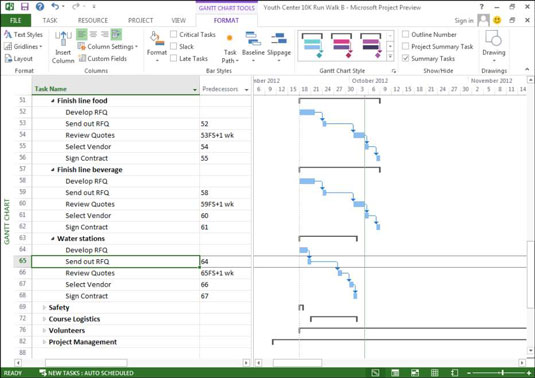535x378 pixels.
Task: Click the Undo arrow icon
Action: 55,6
